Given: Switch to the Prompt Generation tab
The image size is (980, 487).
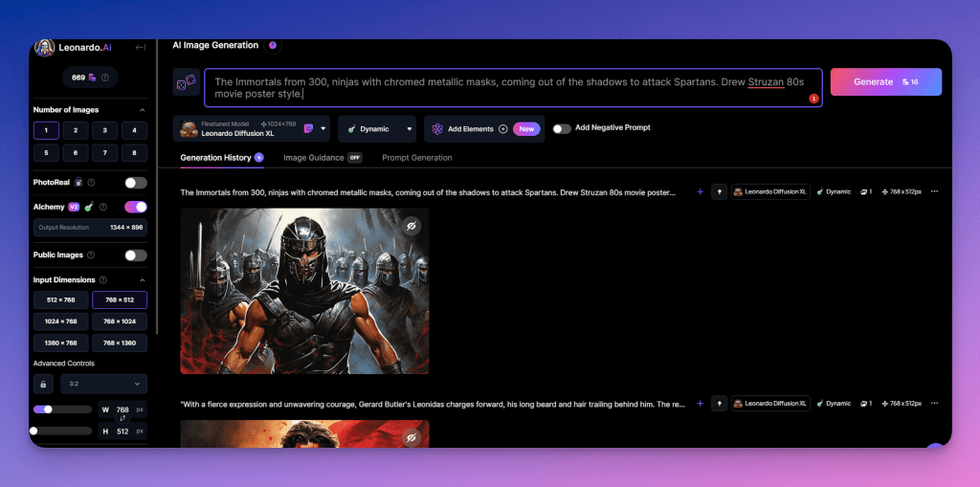Looking at the screenshot, I should pyautogui.click(x=417, y=158).
